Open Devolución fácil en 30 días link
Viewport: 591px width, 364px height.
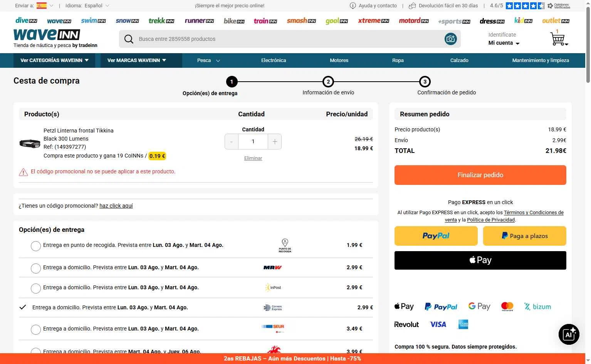443,6
